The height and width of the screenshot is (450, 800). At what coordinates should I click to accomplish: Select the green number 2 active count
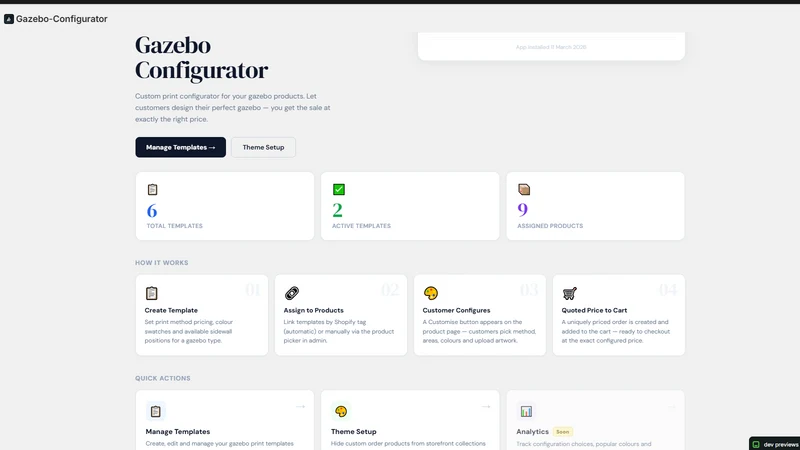click(337, 210)
